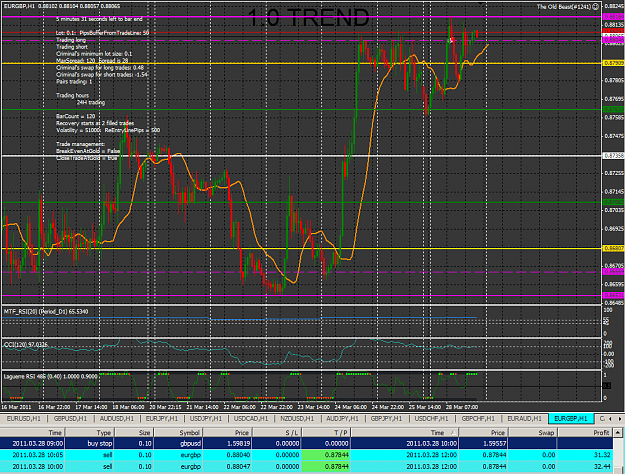Open the EURJPY,H1 chart tab
Image resolution: width=625 pixels, height=474 pixels.
pos(161,419)
